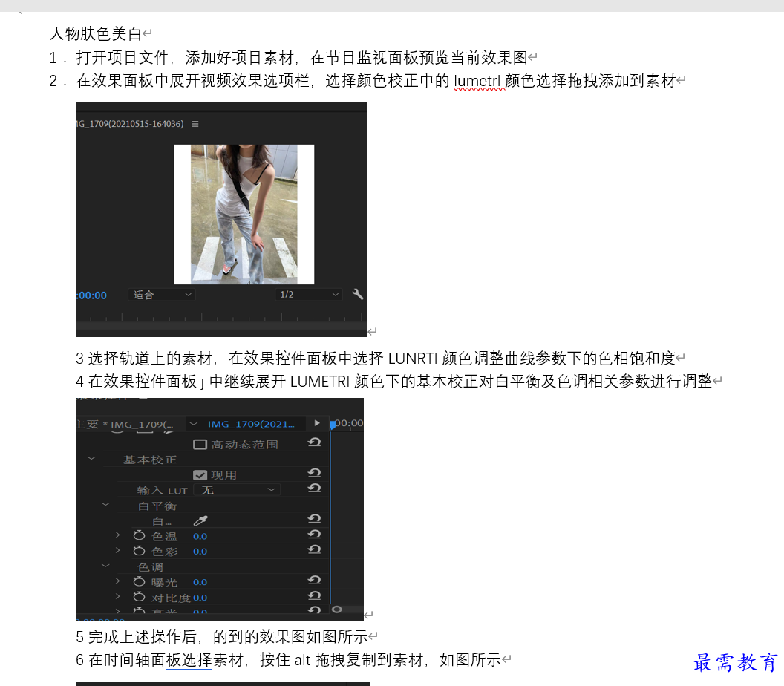Toggle animation stopwatch for 曝光
Screen dimensions: 784x686
[x=139, y=581]
